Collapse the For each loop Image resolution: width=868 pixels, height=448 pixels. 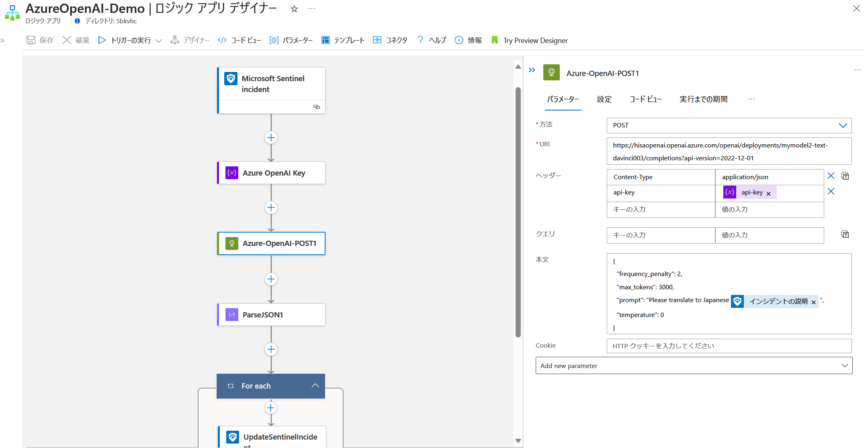coord(315,385)
